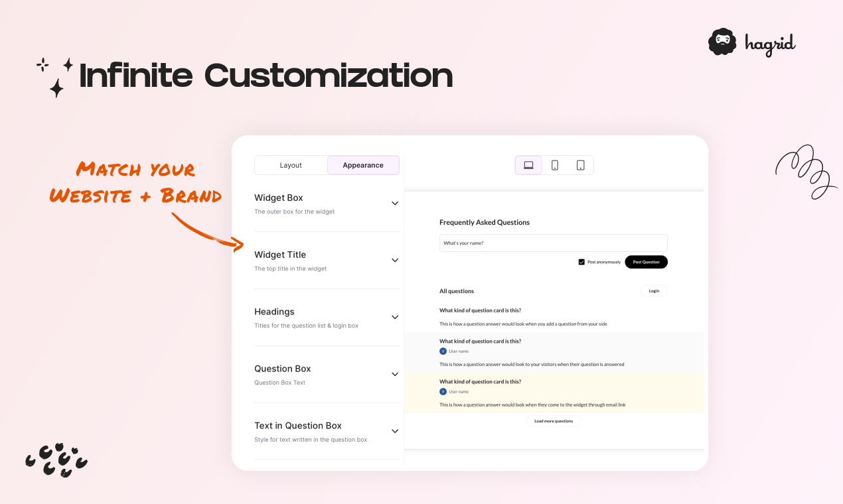Switch to the Appearance tab
The image size is (843, 504).
[363, 165]
